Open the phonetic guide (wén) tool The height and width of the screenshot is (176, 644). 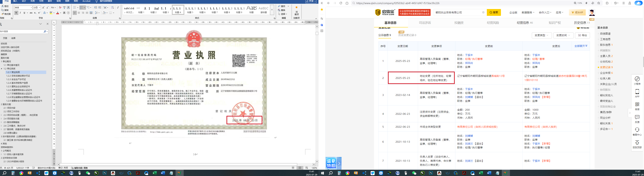point(64,8)
